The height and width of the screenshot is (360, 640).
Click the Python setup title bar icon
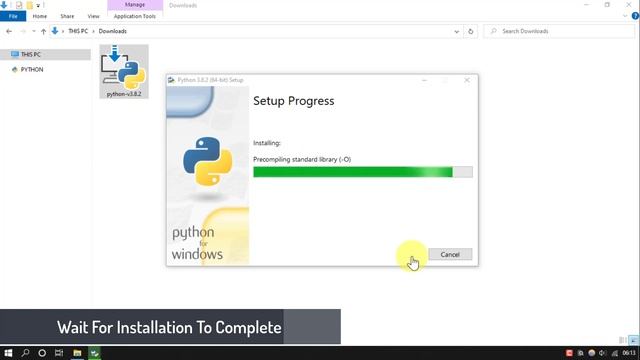[171, 80]
